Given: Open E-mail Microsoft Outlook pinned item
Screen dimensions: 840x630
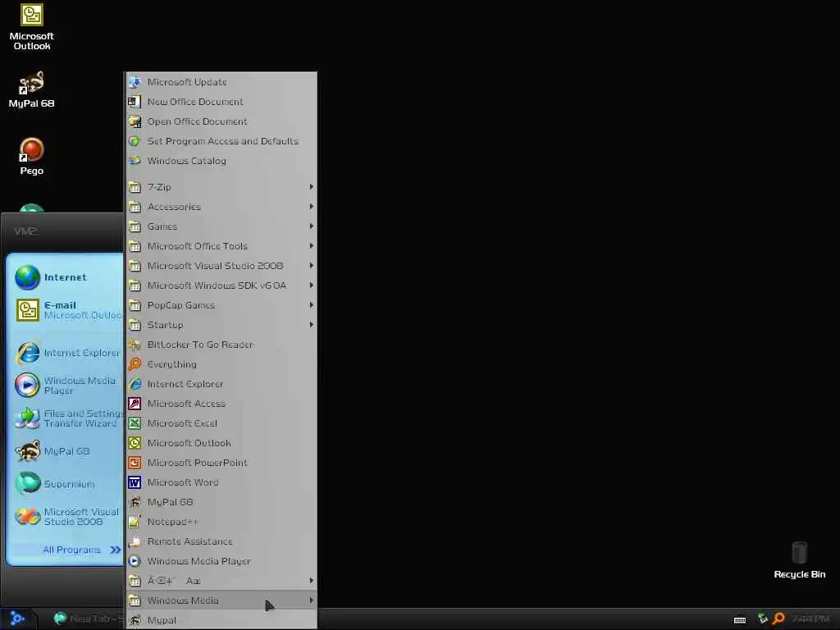Looking at the screenshot, I should click(67, 310).
